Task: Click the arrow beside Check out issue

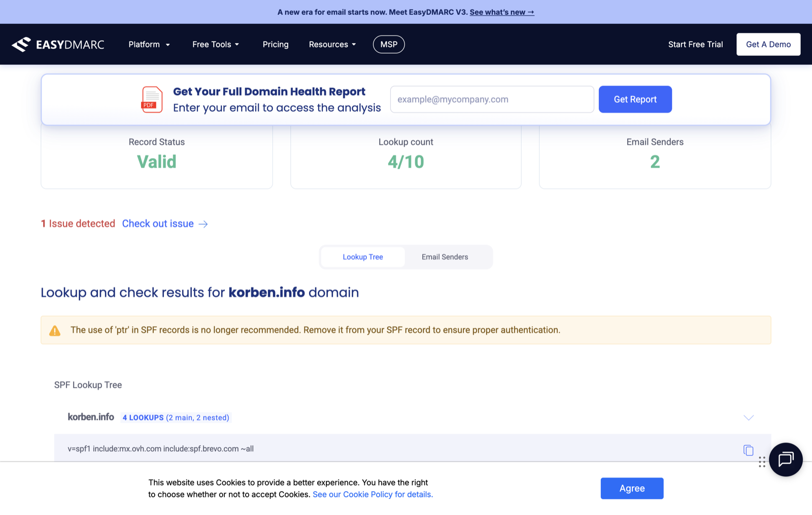Action: pos(203,224)
